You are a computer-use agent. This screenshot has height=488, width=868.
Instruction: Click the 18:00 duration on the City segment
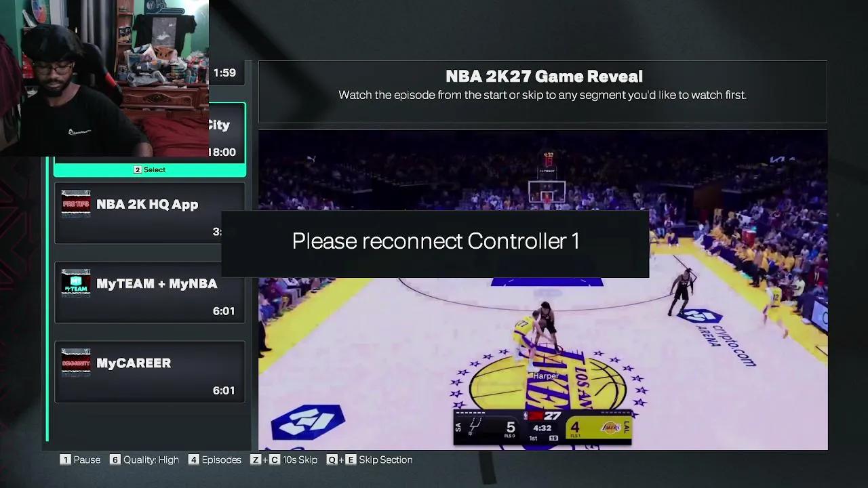click(x=222, y=152)
